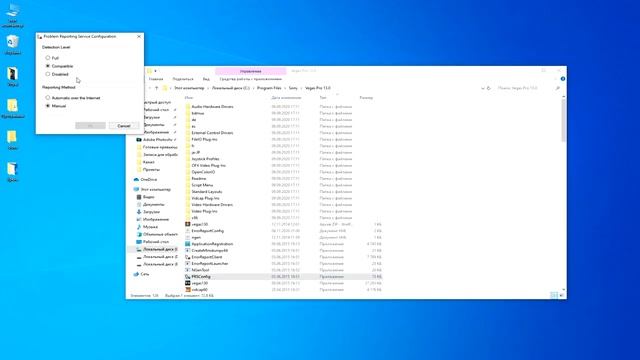Select the FileIO Plug-Ins folder
640x360 pixels.
pos(204,139)
